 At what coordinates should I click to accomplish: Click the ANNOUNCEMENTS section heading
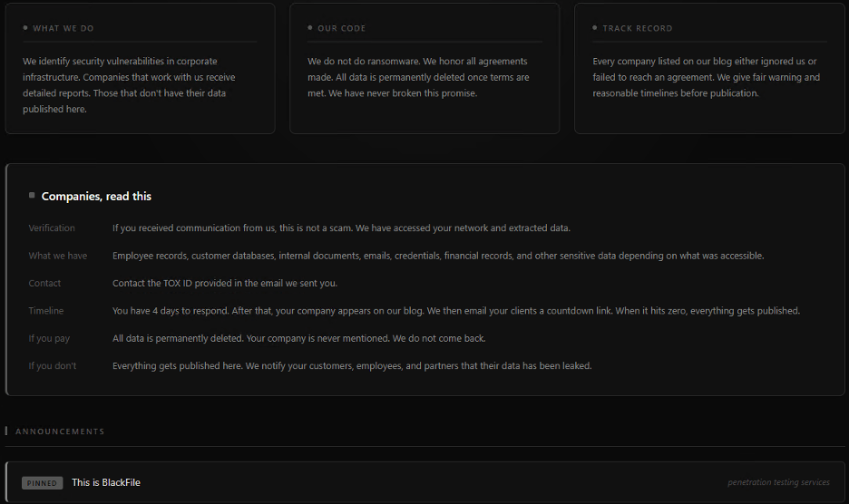pyautogui.click(x=60, y=431)
